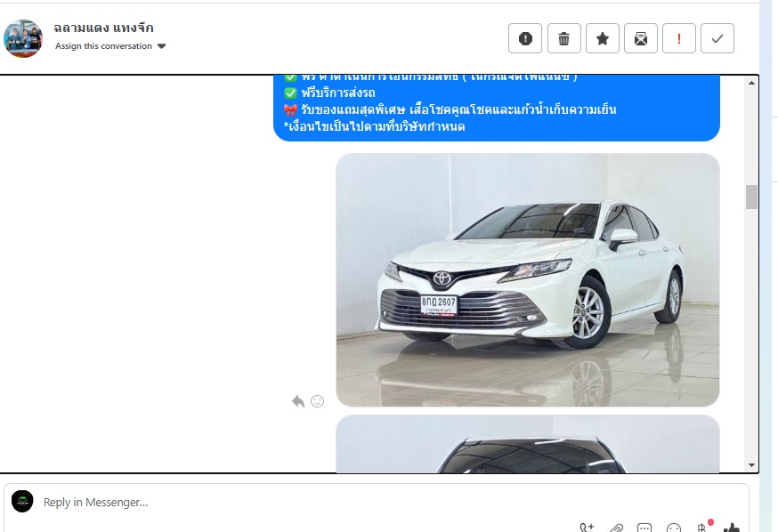Screen dimensions: 778x532
Task: Click blue promotional message bubble text
Action: pyautogui.click(x=496, y=108)
